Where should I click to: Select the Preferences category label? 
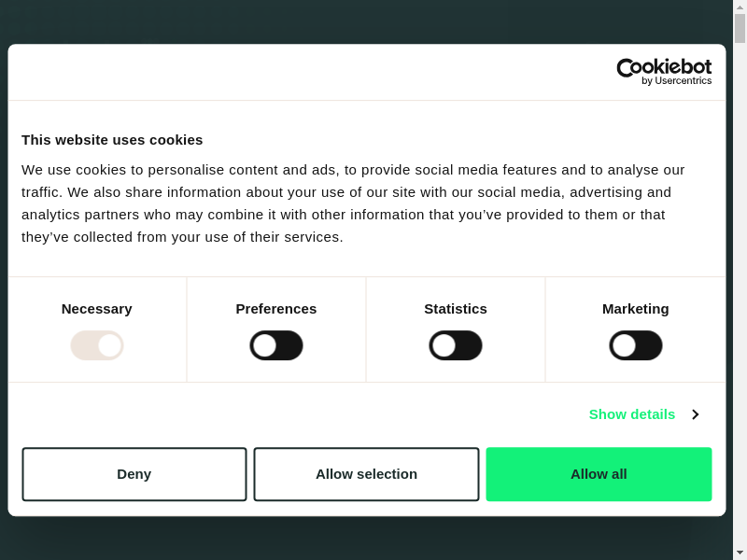click(276, 309)
